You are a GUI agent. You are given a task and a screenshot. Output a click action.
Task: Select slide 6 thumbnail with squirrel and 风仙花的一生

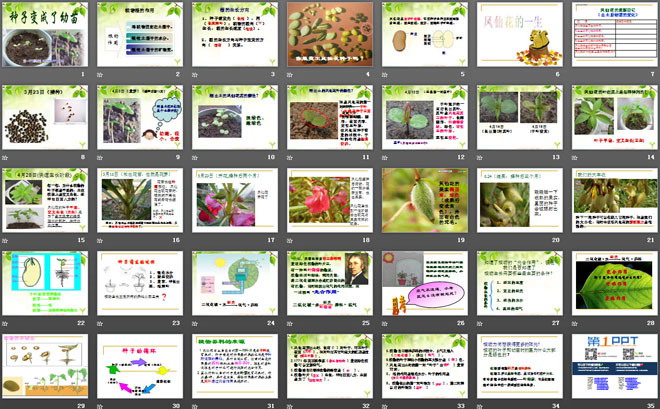click(520, 34)
